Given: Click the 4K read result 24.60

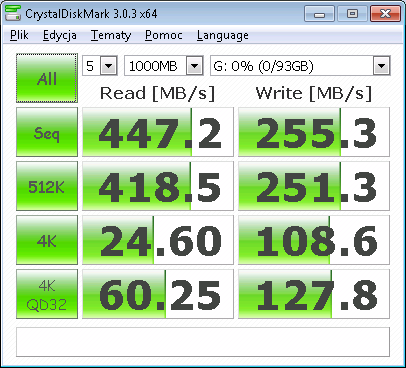Looking at the screenshot, I should [x=158, y=240].
